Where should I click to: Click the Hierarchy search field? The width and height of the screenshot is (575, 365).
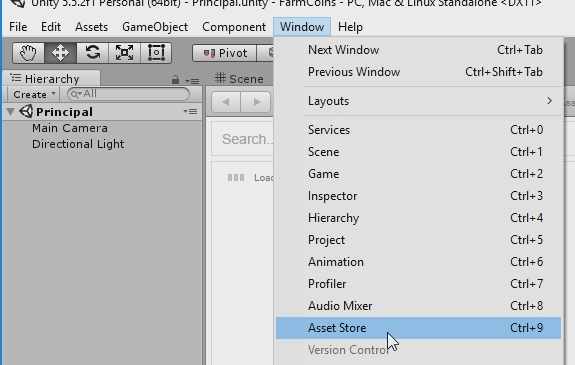[x=128, y=94]
